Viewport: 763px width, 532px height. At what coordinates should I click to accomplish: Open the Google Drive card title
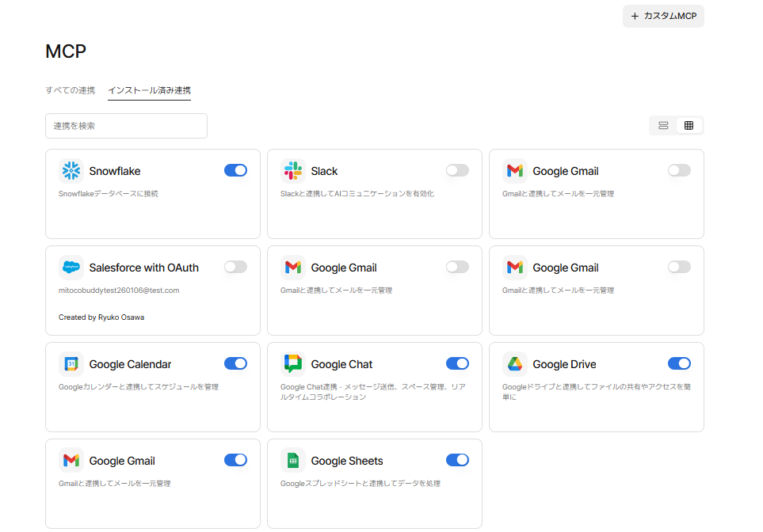point(564,365)
